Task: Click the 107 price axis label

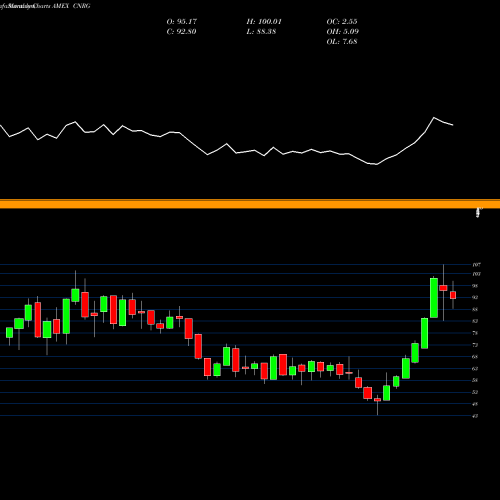Action: click(476, 265)
